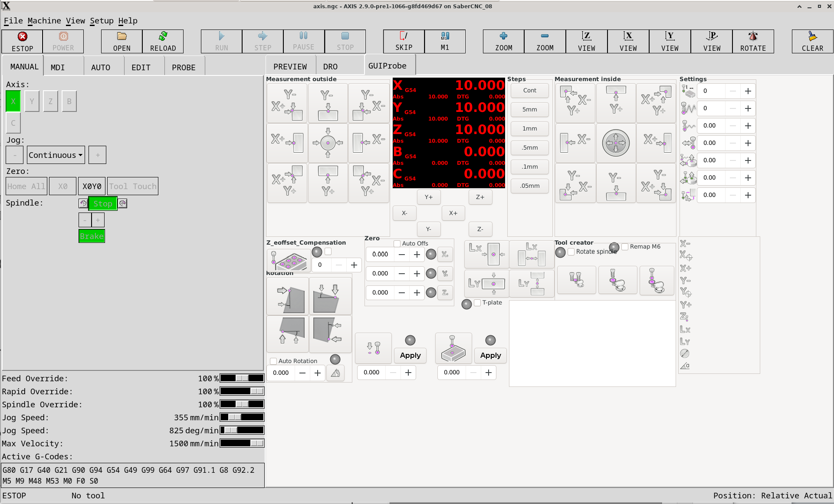
Task: Enable the Rotate spindle checkbox
Action: 571,252
